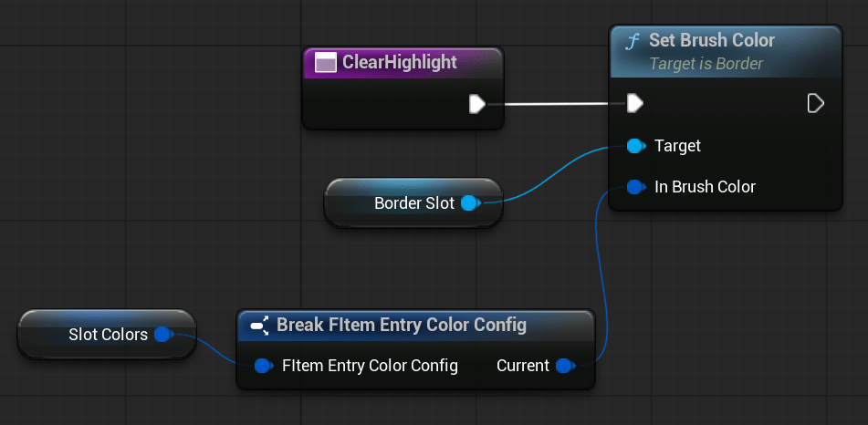Click the ClearHighlight execution output pin
868x425 pixels.
[x=476, y=104]
